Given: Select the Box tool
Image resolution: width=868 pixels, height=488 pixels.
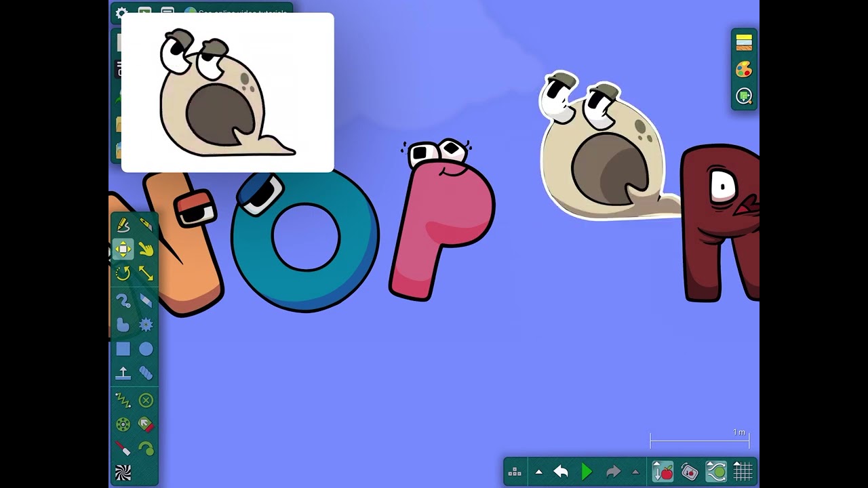Looking at the screenshot, I should point(123,349).
